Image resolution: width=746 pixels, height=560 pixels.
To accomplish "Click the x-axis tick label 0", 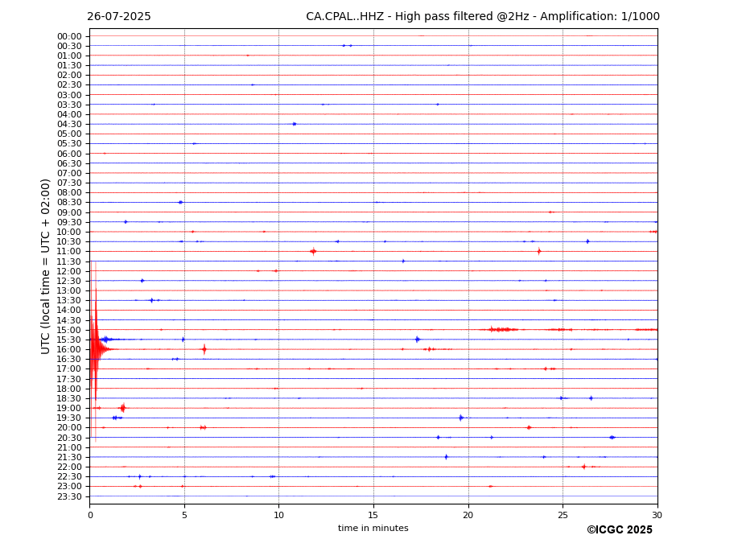I will click(90, 515).
